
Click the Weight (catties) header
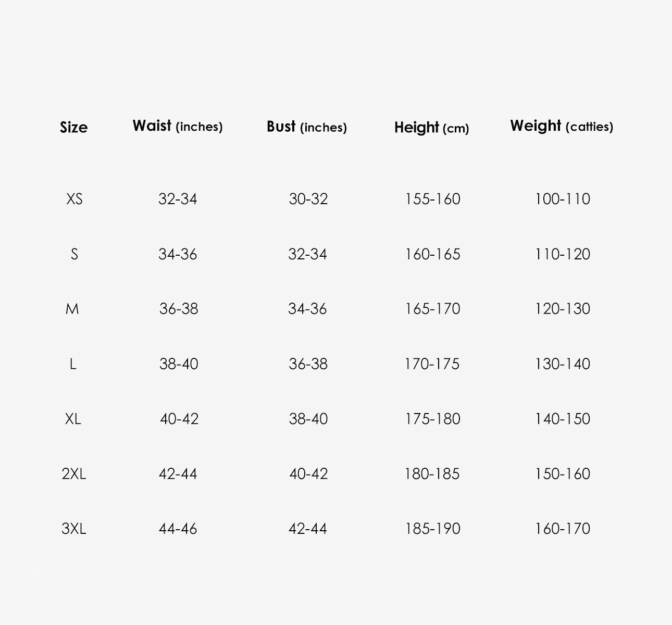pos(562,126)
